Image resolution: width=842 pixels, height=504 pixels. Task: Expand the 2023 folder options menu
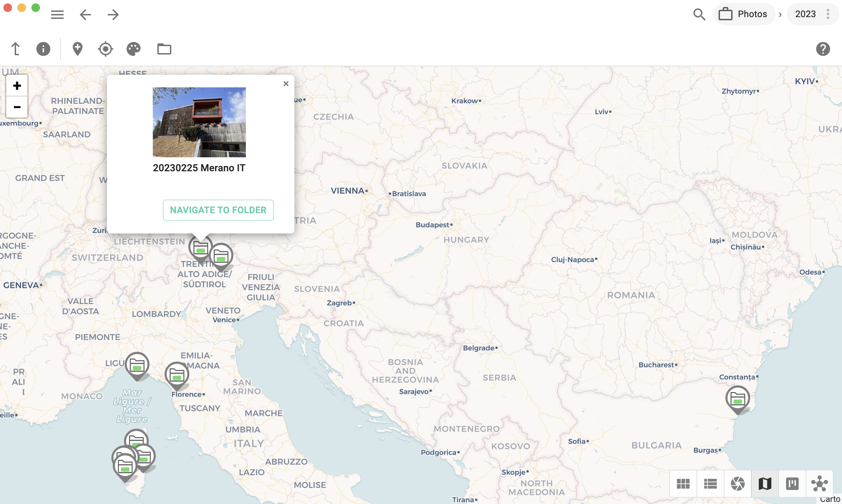click(x=828, y=14)
